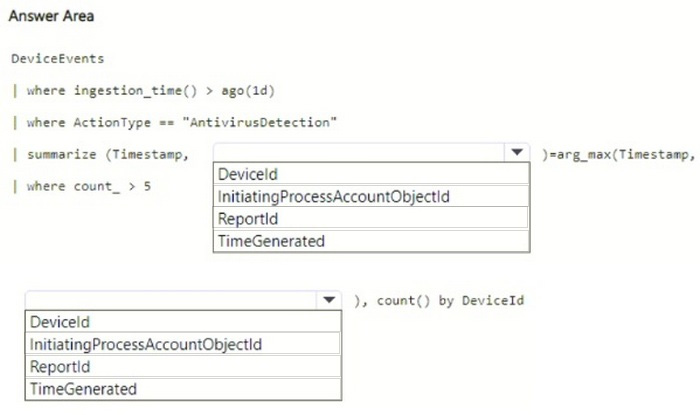Click the DeviceEvents table name line
The width and height of the screenshot is (700, 415).
click(x=58, y=58)
